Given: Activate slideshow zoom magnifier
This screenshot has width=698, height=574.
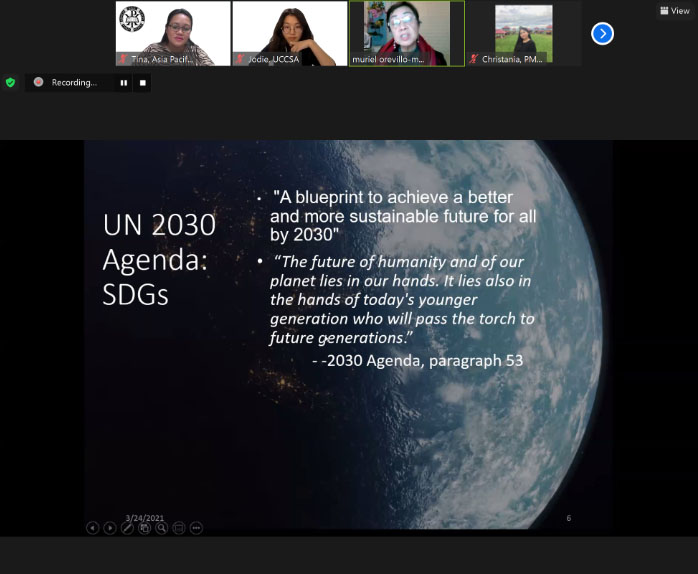Looking at the screenshot, I should click(162, 528).
